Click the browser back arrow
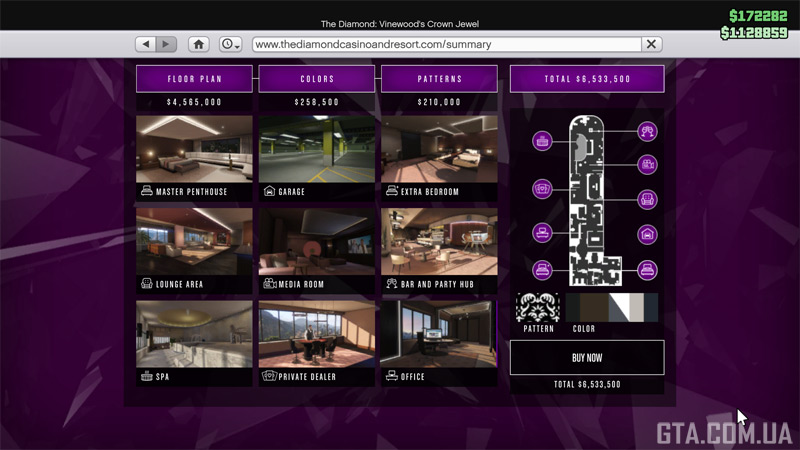 coord(145,44)
